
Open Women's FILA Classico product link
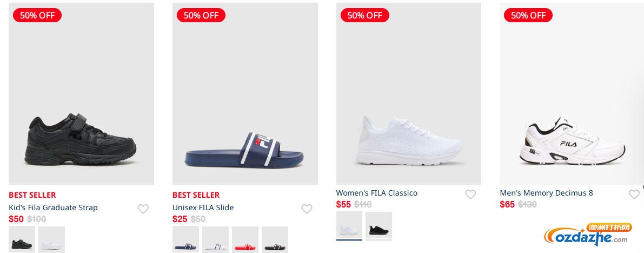click(376, 193)
